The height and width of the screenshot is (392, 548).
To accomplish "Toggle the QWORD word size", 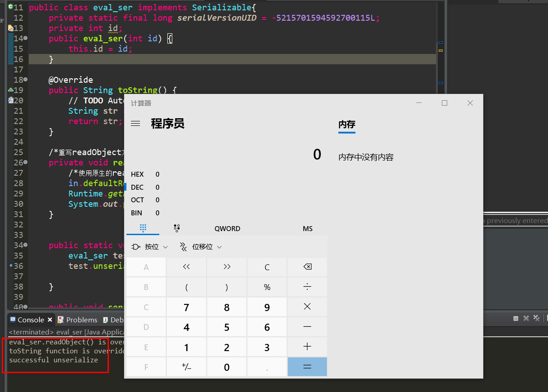I will [x=227, y=228].
